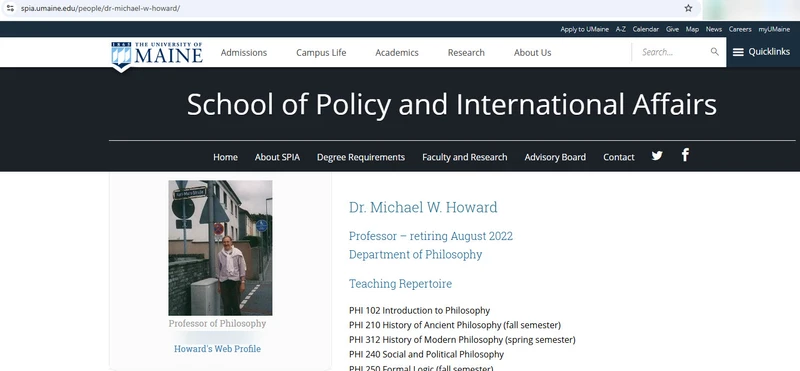Click the Professor of Philosophy caption
This screenshot has width=800, height=371.
[217, 324]
